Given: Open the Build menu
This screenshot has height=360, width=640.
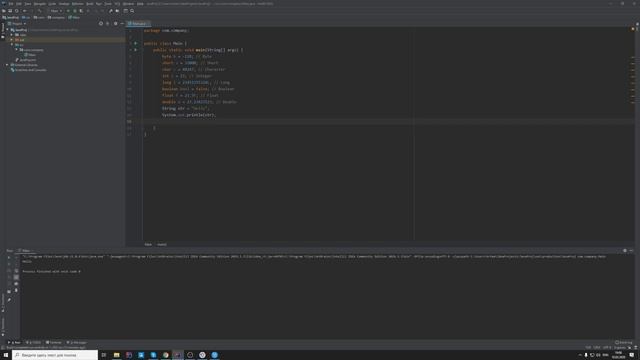Looking at the screenshot, I should click(x=89, y=4).
